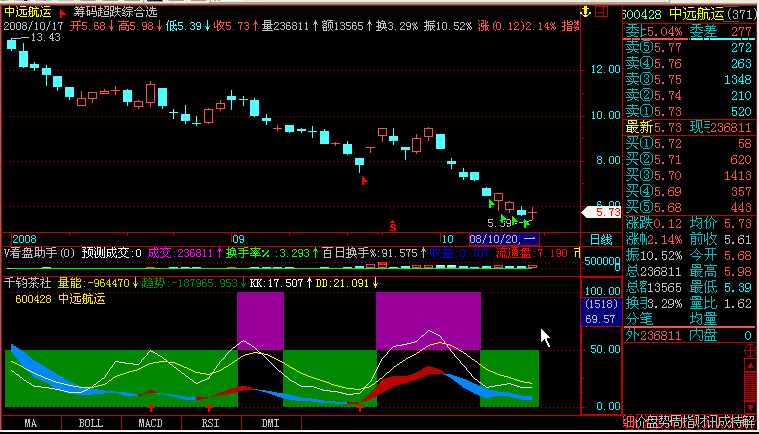
Task: Click the 13.43 high price label
Action: click(45, 37)
